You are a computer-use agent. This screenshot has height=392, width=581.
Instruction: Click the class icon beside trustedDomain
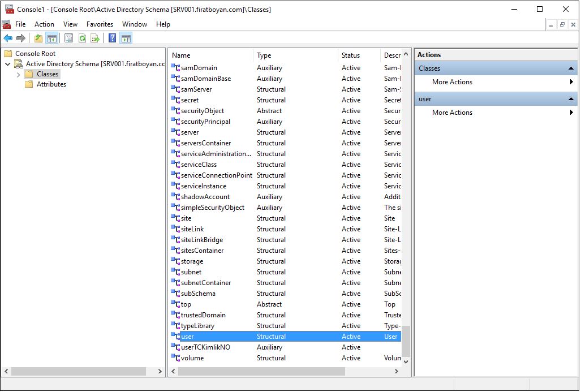point(175,315)
